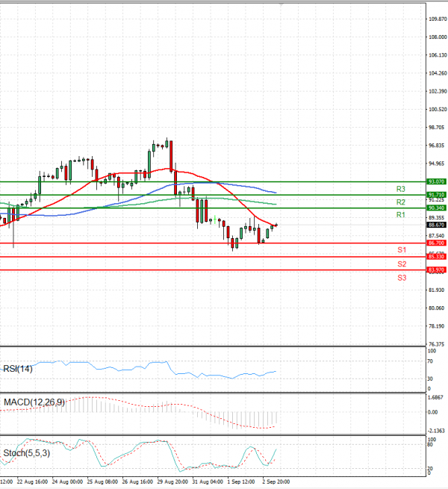Viewport: 448px width, 489px height.
Task: Click the 93.070 resistance price tag
Action: coord(437,181)
